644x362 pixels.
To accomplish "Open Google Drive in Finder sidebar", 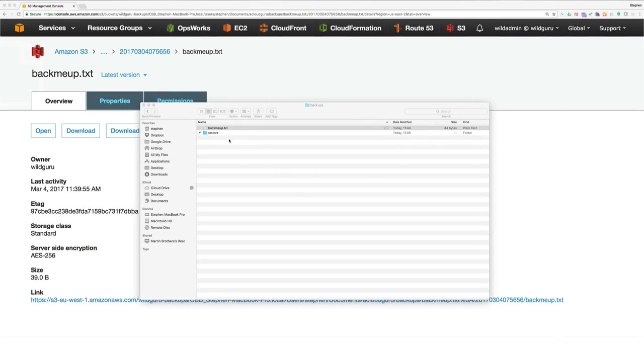I will [x=160, y=142].
